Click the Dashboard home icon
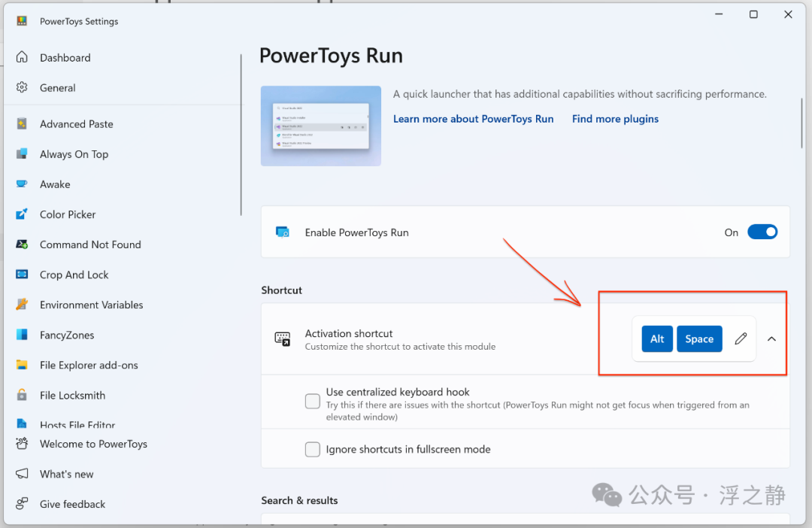Image resolution: width=812 pixels, height=528 pixels. click(22, 57)
